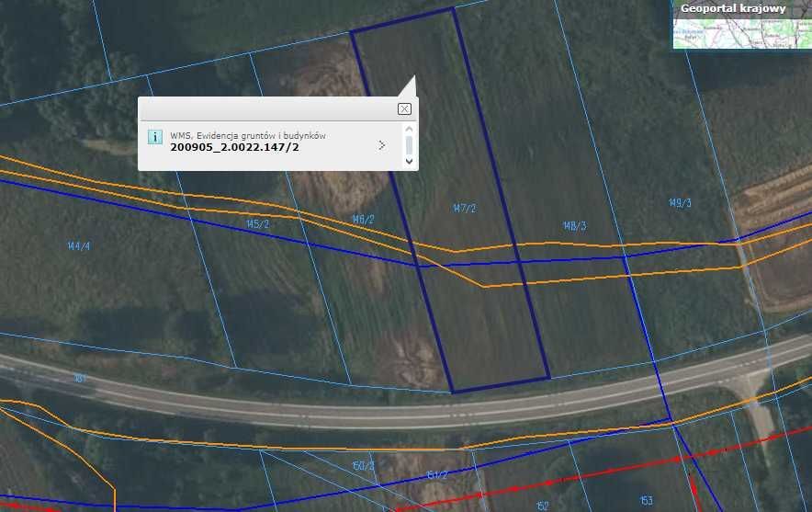Click the popup scrollbar up arrow
812x512 pixels.
409,130
